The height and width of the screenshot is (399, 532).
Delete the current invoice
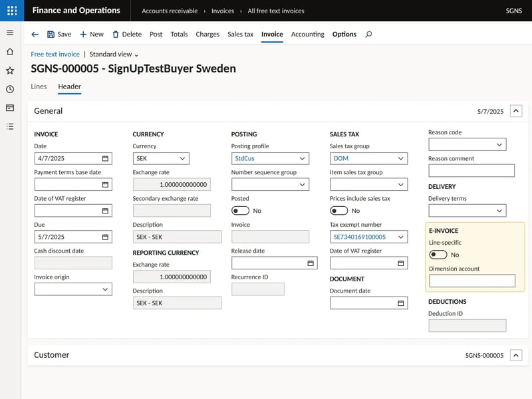(127, 35)
